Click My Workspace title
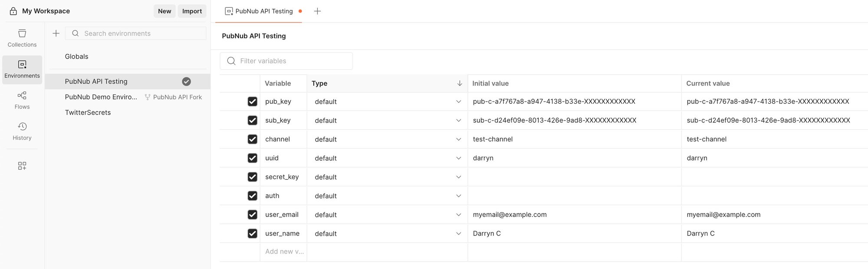Viewport: 868px width, 269px height. pos(46,11)
